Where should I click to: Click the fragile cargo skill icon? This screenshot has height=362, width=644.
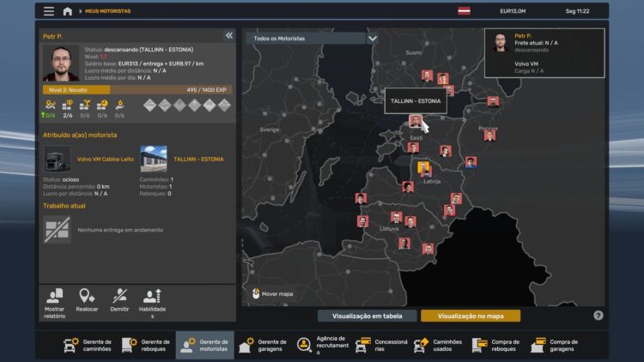85,106
